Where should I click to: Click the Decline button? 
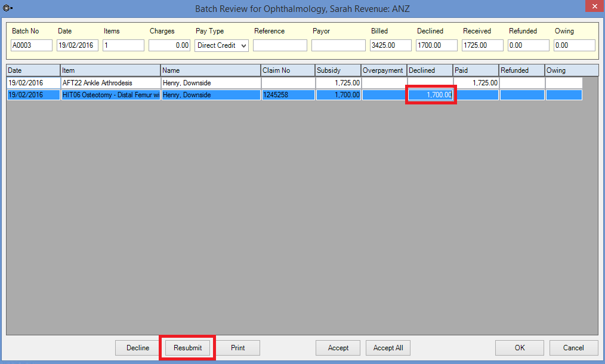point(138,348)
